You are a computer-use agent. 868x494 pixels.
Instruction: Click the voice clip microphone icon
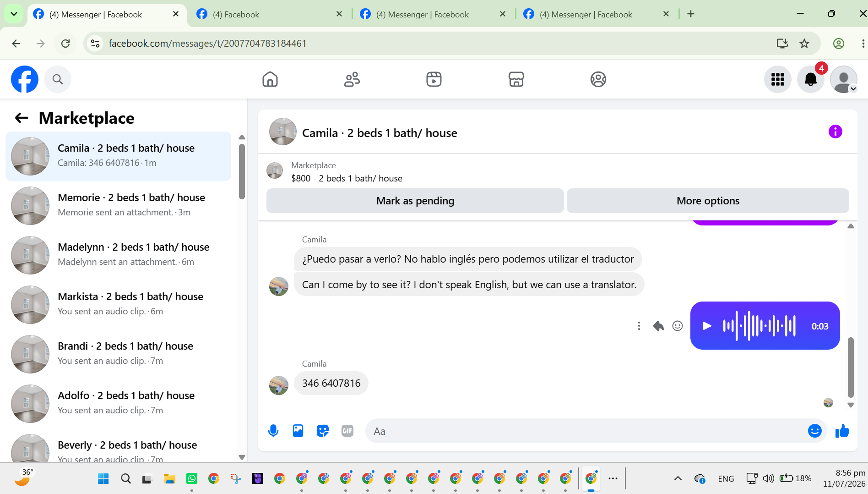coord(273,431)
